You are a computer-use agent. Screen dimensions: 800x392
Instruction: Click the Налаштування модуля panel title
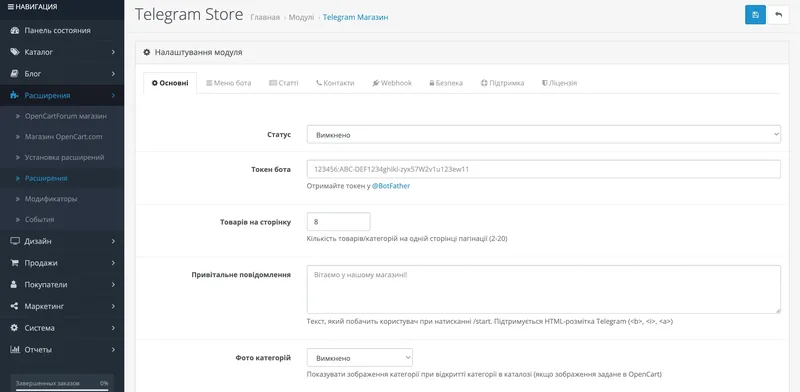[198, 52]
